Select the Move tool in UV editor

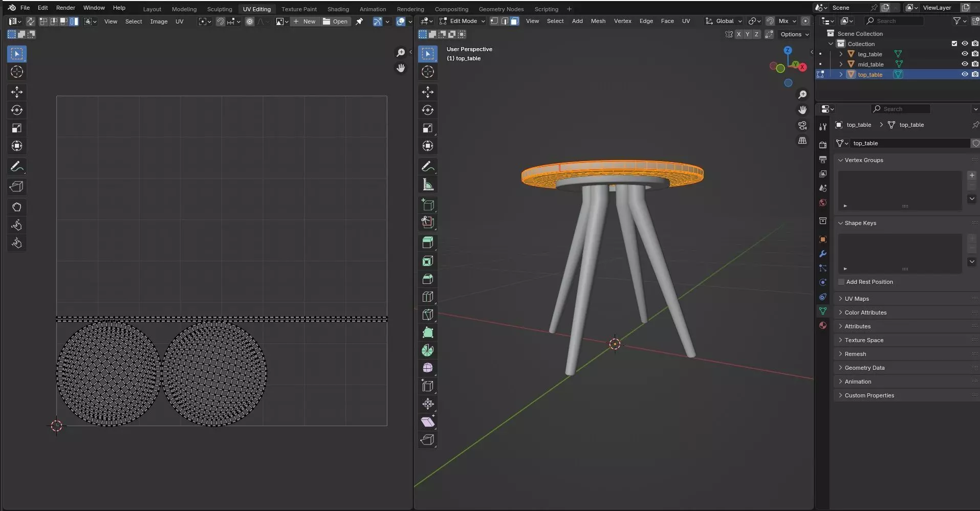click(17, 92)
